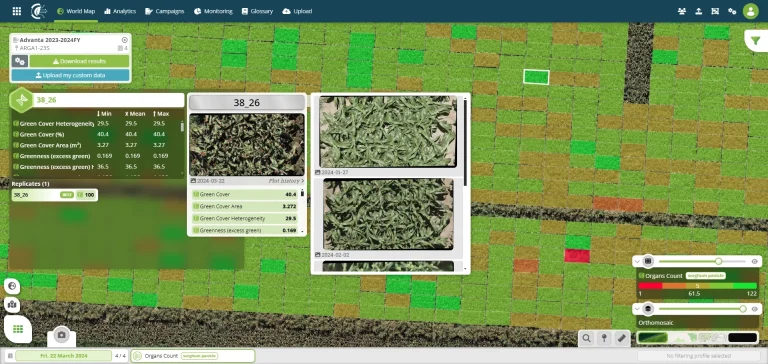Open the date selector Fri. 22 March 2024
The image size is (768, 364).
pyautogui.click(x=64, y=356)
